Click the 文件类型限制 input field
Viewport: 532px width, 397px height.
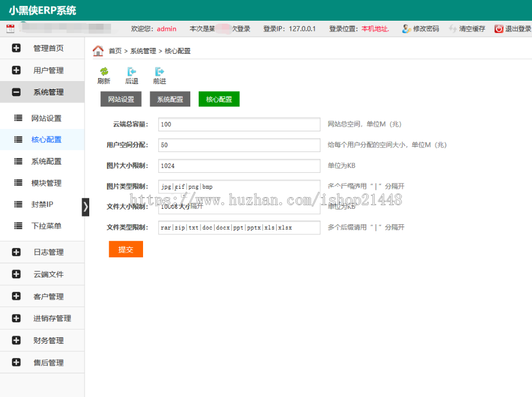pos(239,228)
